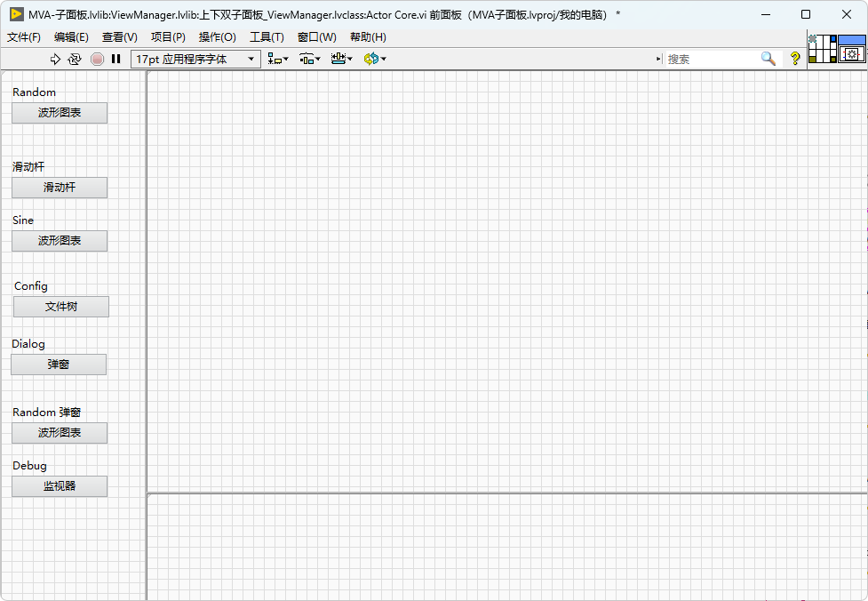Image resolution: width=868 pixels, height=601 pixels.
Task: Click the 波形图表 button under Sine
Action: point(60,241)
